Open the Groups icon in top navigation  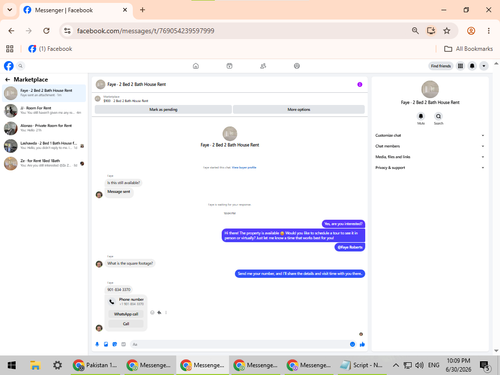(263, 66)
